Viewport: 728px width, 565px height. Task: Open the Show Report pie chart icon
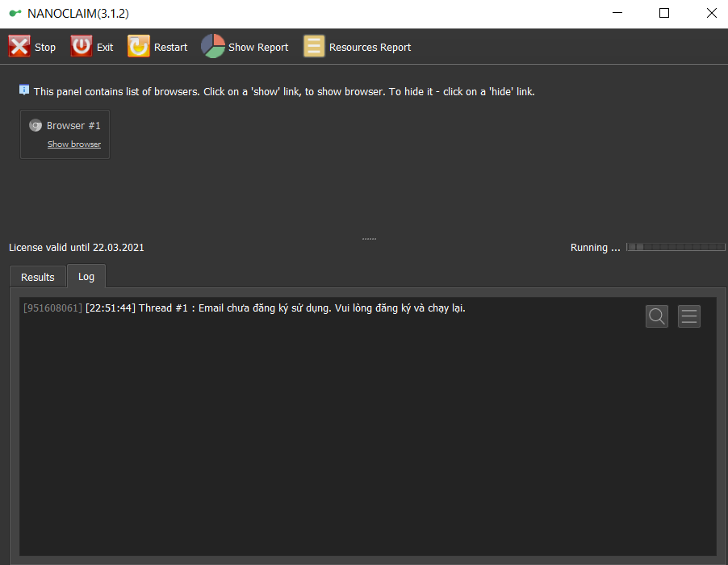(212, 46)
